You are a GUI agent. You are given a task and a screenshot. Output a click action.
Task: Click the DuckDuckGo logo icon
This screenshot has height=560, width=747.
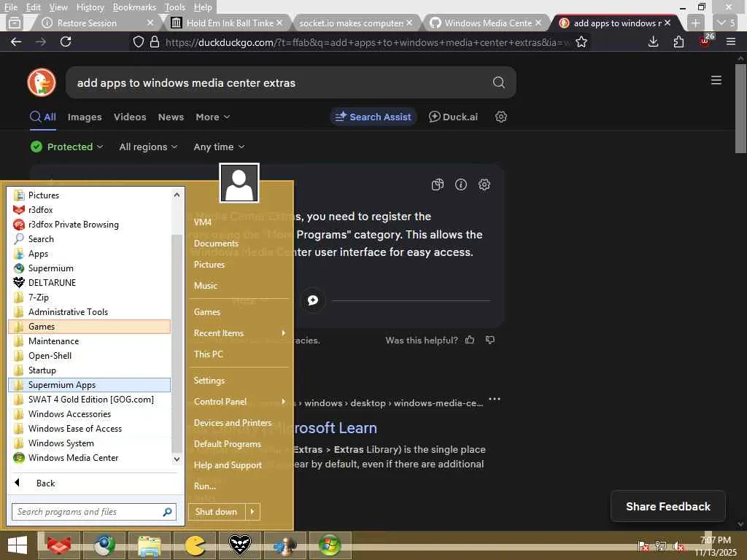[42, 82]
